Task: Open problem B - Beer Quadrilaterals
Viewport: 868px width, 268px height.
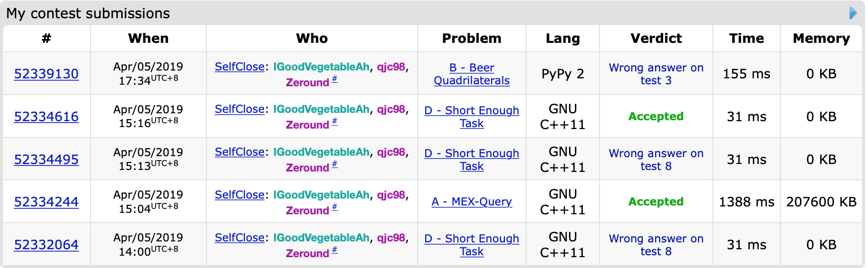Action: [471, 74]
